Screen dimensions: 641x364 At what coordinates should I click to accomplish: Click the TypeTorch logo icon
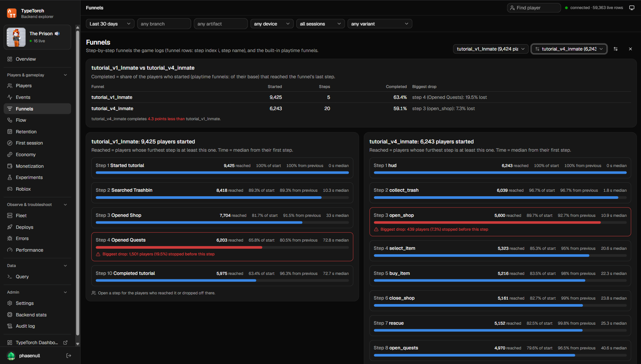(x=12, y=13)
